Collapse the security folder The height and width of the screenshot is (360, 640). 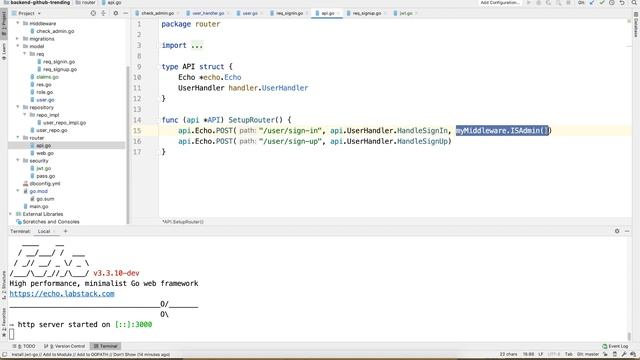point(18,161)
